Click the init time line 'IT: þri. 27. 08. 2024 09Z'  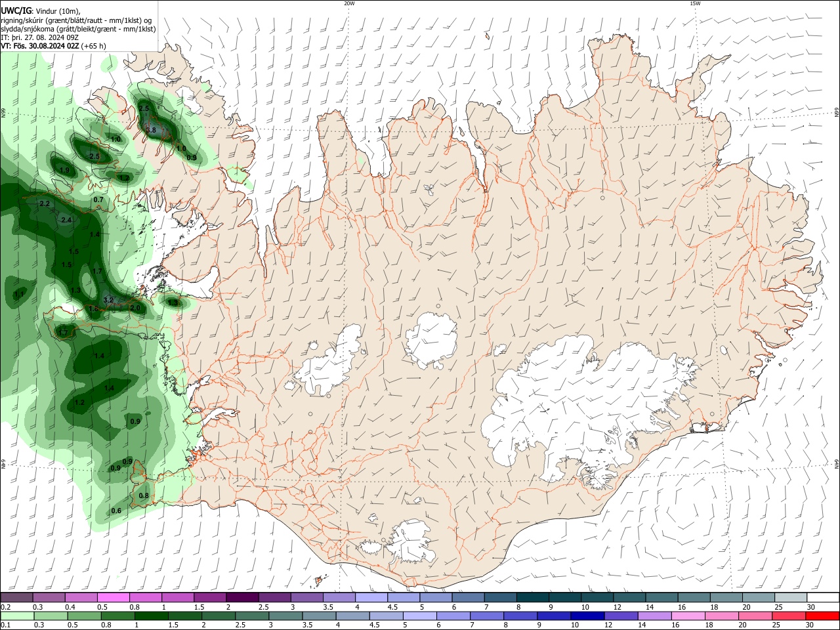(39, 37)
